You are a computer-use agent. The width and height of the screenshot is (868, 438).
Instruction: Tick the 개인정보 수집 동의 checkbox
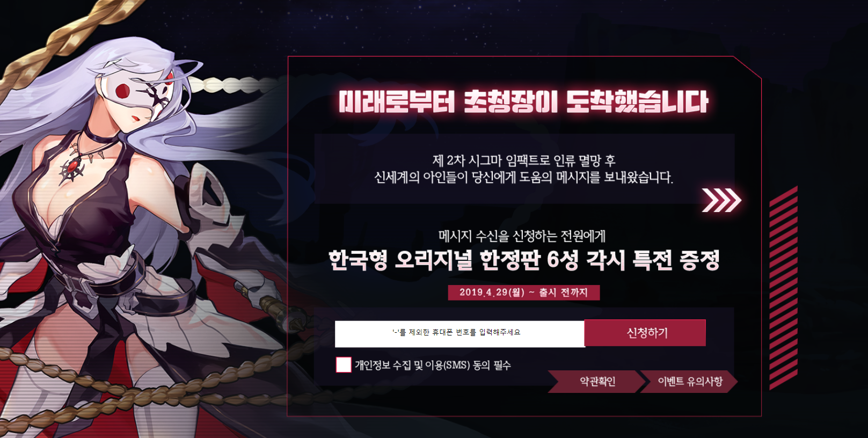click(x=344, y=365)
